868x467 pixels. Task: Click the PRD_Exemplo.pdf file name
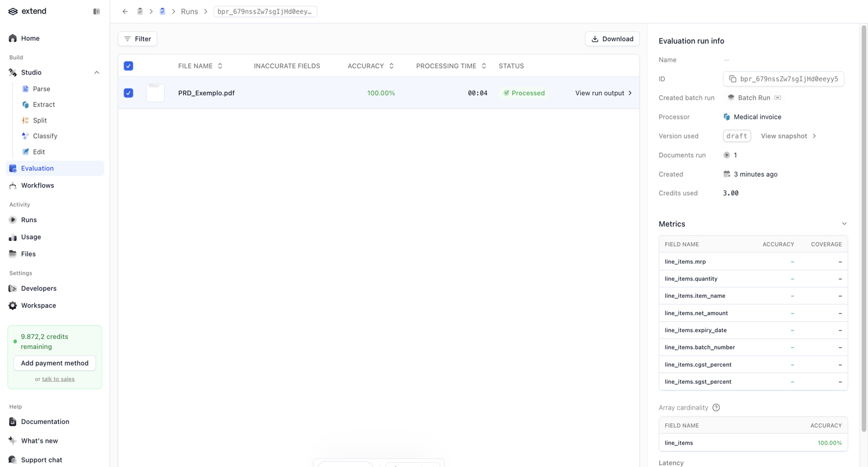pyautogui.click(x=206, y=93)
